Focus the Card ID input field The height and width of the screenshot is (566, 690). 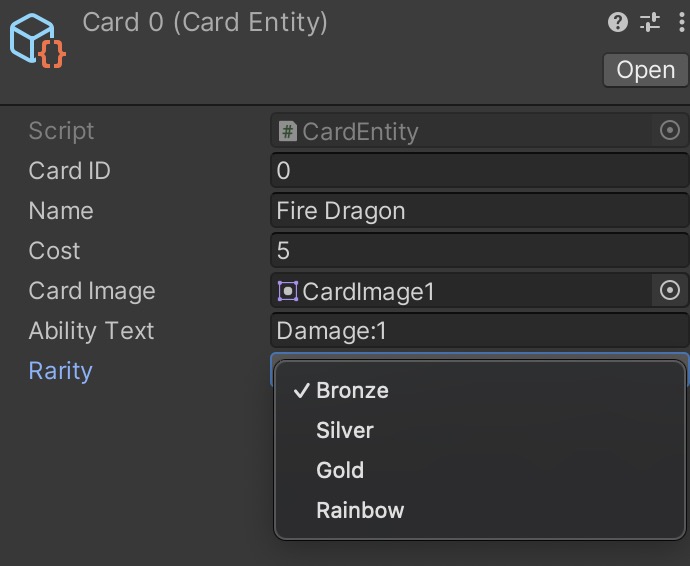pos(480,171)
